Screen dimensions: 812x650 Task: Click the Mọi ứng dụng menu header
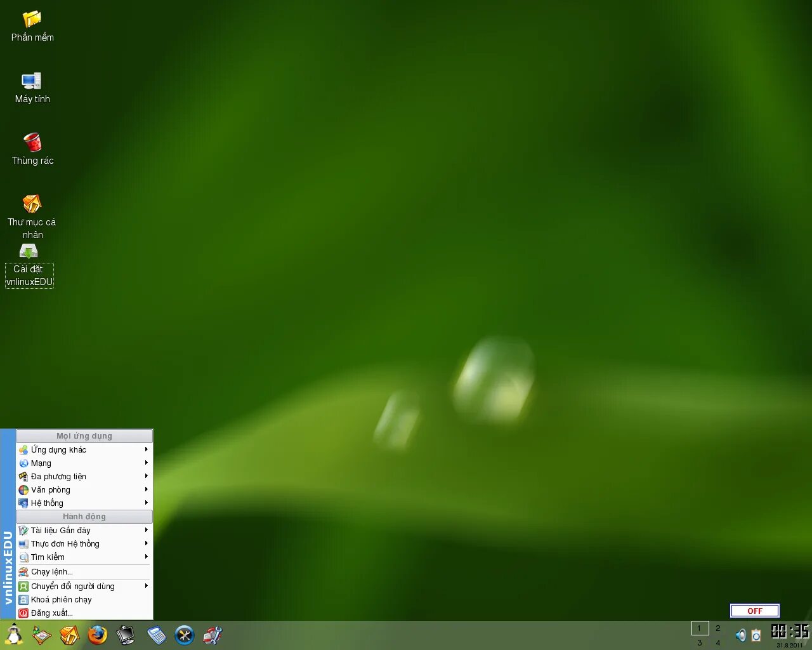click(84, 436)
